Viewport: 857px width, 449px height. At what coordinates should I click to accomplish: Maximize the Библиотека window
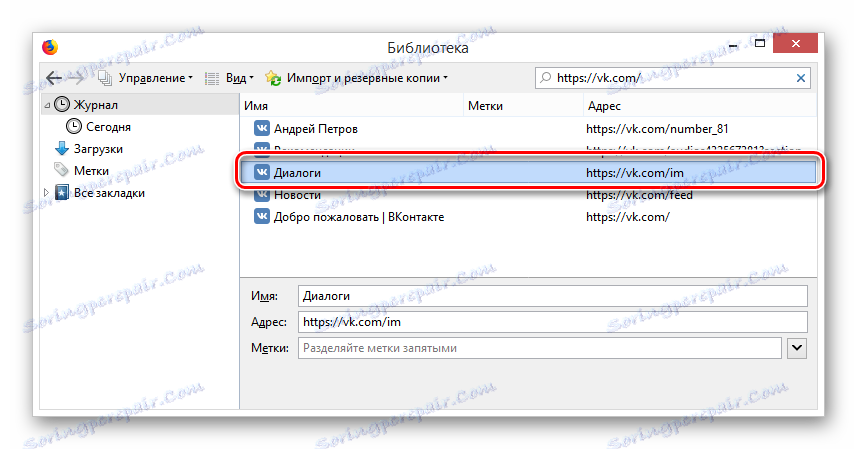pos(760,43)
